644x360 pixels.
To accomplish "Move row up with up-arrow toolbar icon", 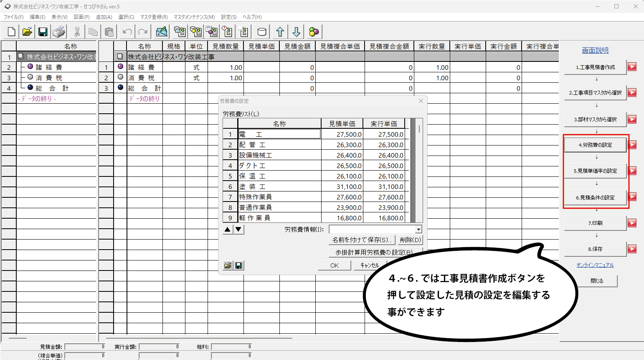I will [x=280, y=32].
